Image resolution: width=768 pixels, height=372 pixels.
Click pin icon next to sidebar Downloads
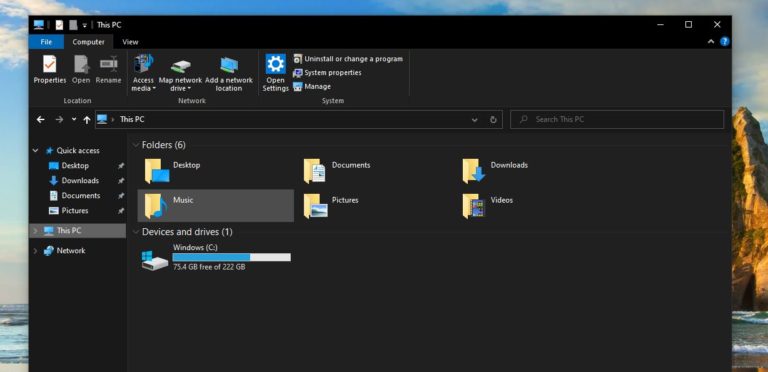[120, 181]
